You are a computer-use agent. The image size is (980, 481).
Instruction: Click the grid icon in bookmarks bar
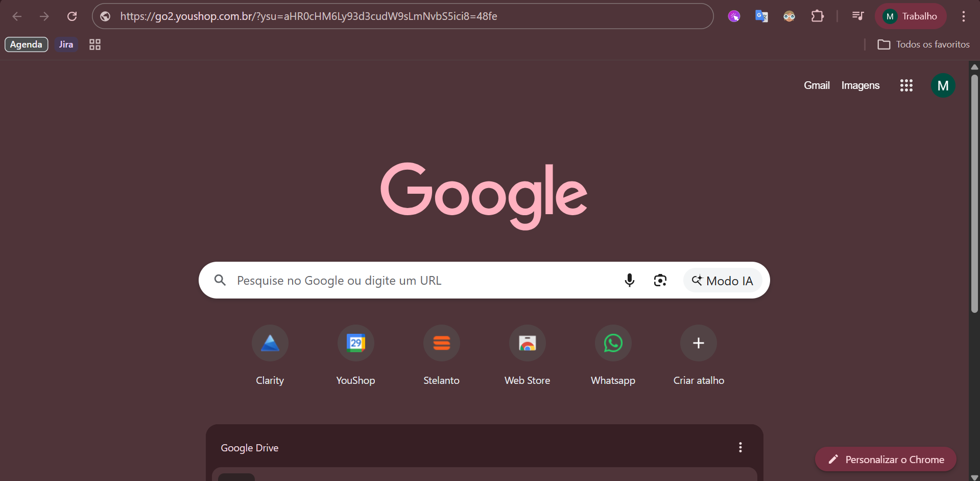pos(95,44)
